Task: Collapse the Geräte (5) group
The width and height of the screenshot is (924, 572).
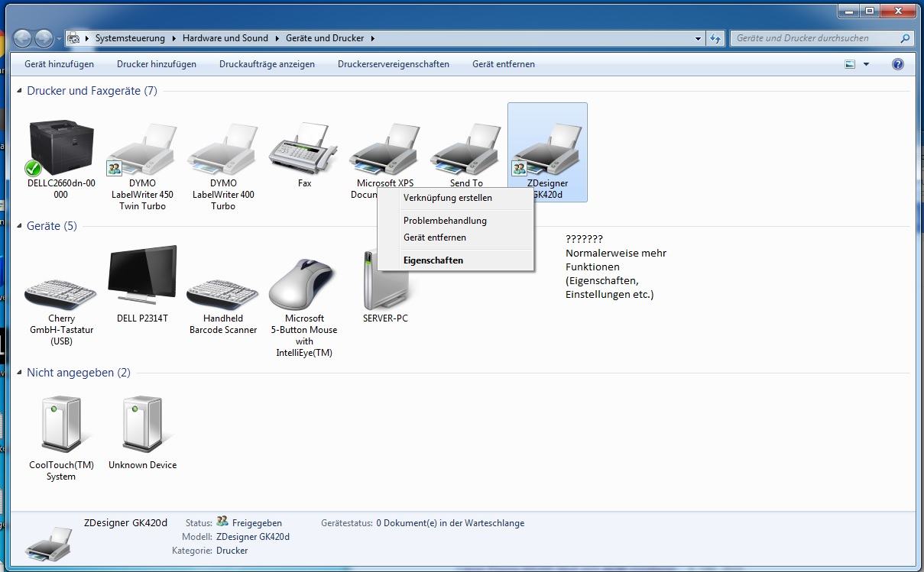Action: [19, 226]
